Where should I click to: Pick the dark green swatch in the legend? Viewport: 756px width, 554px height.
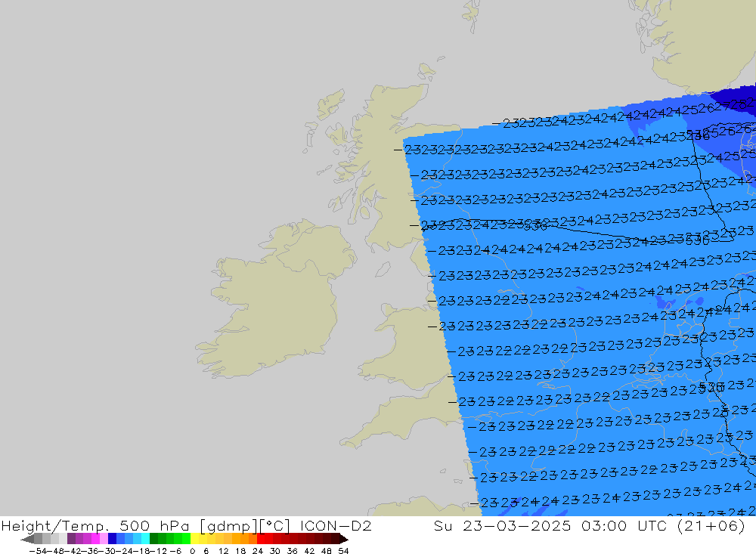[153, 539]
